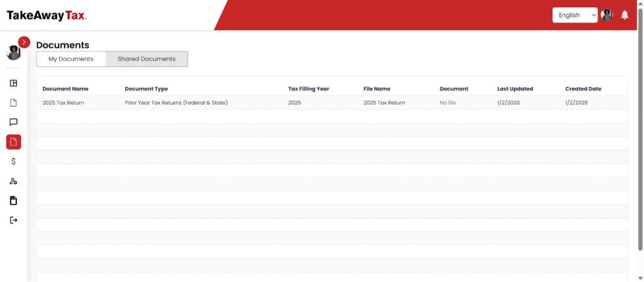Click the TakeAwayTax logo
Image resolution: width=644 pixels, height=282 pixels.
tap(47, 16)
